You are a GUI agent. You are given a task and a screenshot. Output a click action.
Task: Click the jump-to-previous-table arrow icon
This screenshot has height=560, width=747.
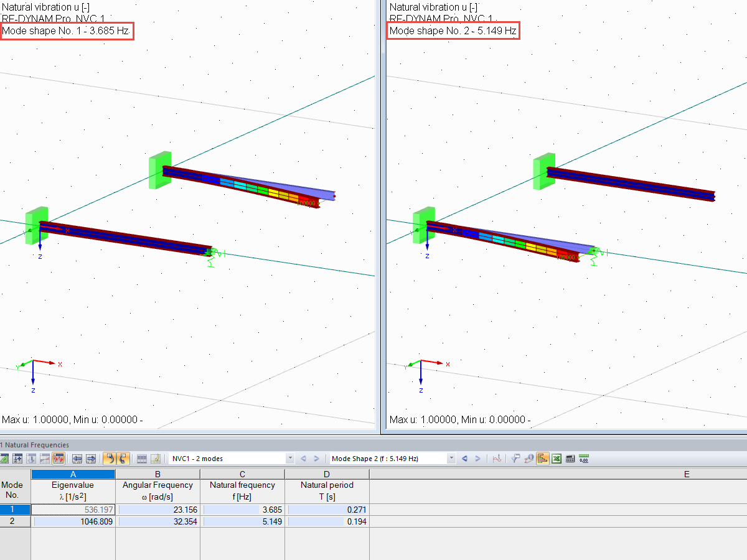(x=77, y=459)
